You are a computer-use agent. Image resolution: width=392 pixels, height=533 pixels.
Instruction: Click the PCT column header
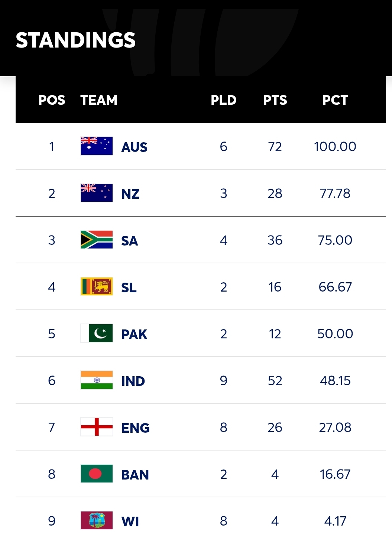(x=335, y=100)
